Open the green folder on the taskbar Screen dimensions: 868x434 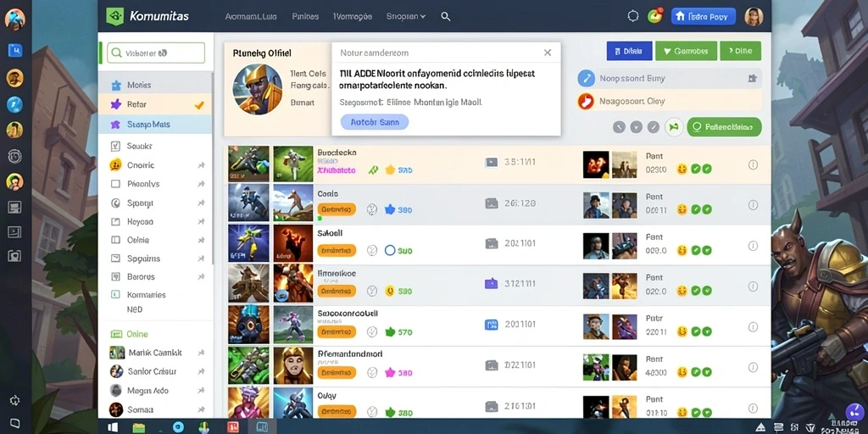(x=139, y=427)
